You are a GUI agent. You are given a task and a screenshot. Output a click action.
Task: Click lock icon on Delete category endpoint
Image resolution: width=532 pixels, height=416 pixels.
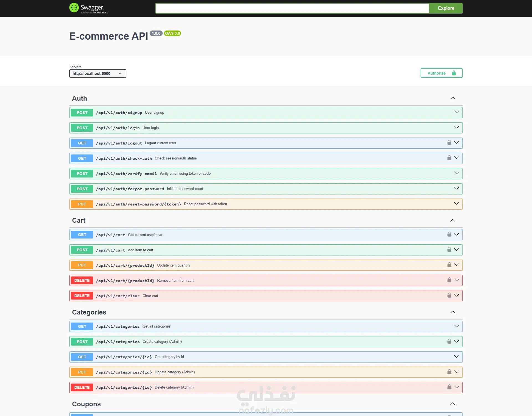[449, 387]
